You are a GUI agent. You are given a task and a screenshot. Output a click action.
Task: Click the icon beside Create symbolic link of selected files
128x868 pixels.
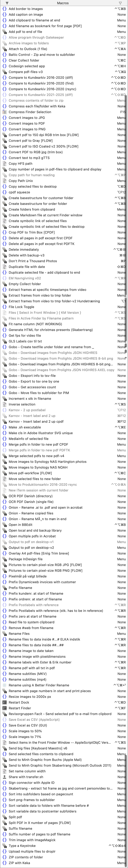click(x=4, y=221)
